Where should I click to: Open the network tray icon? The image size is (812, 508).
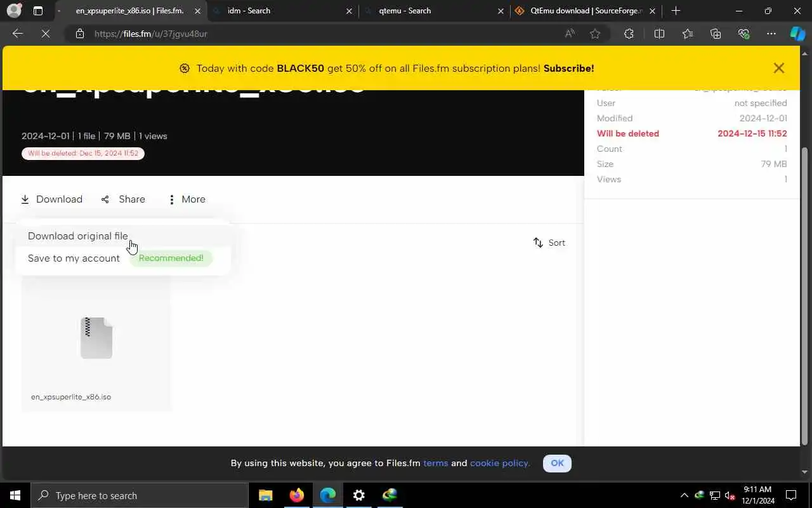point(715,495)
